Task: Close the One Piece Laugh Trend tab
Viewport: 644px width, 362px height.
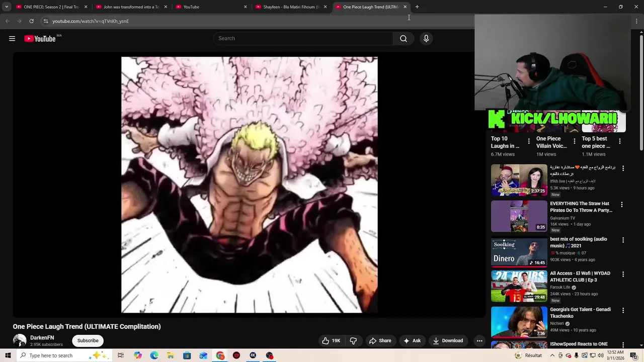Action: coord(405,7)
